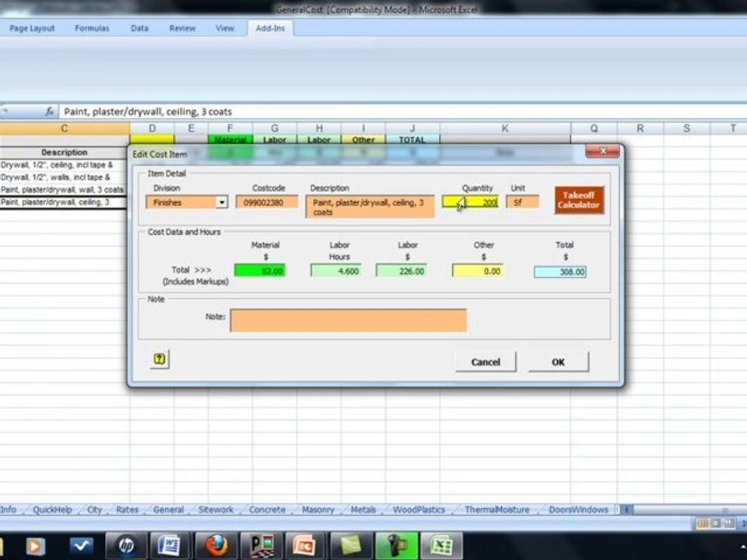The width and height of the screenshot is (747, 560).
Task: Open the green camera recorder taskbar icon
Action: (x=395, y=544)
